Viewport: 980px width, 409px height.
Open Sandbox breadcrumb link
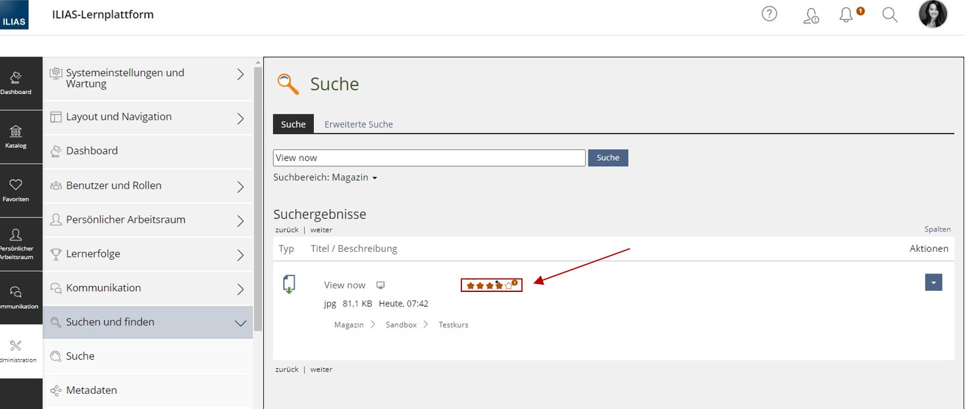[401, 325]
